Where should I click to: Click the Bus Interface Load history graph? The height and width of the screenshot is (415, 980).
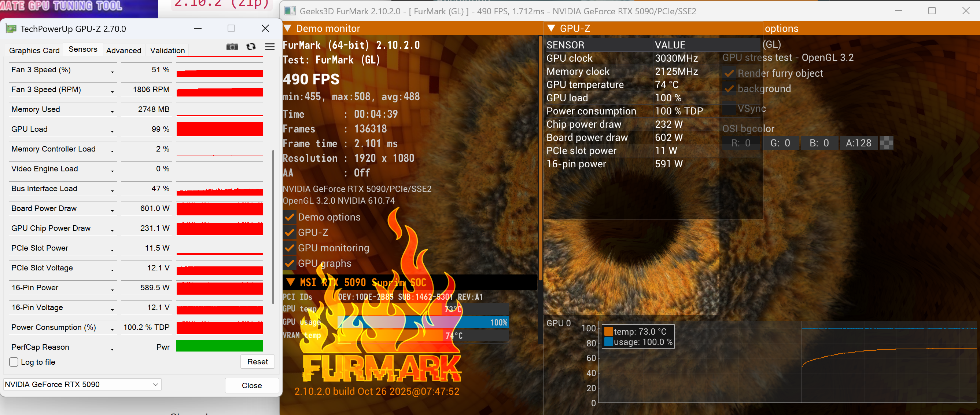[x=220, y=189]
